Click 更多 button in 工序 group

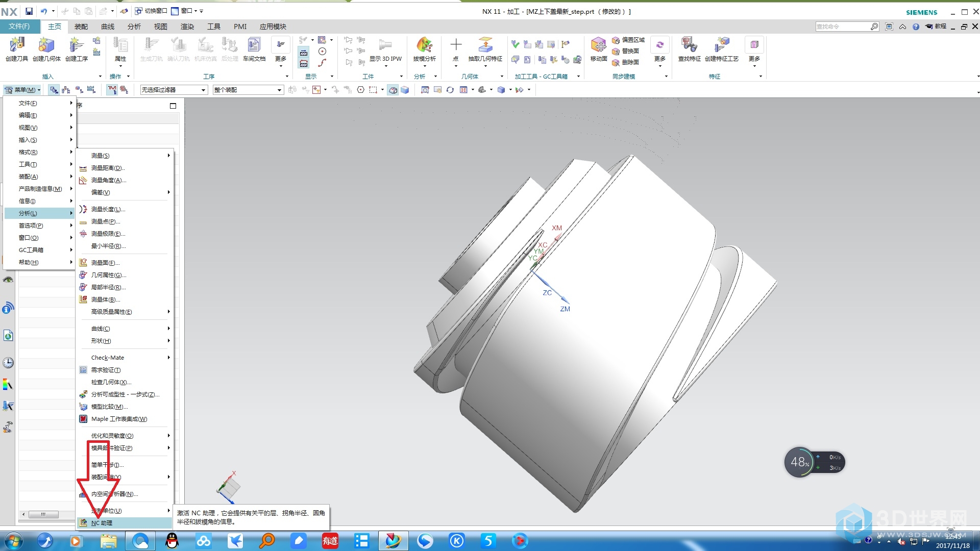tap(281, 51)
